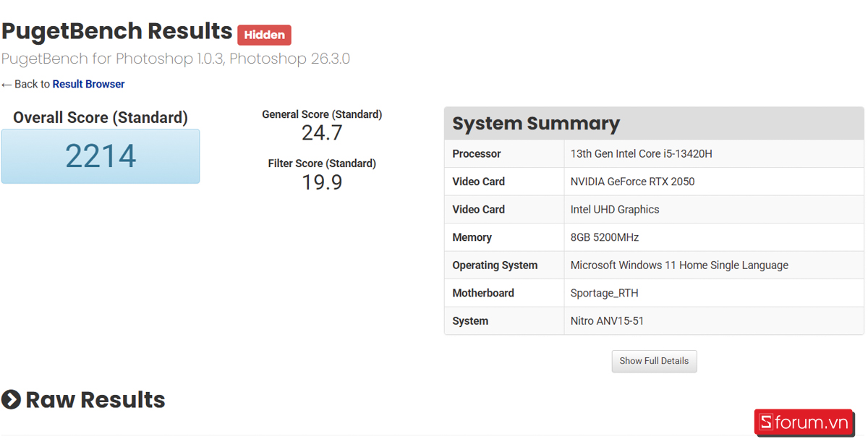Viewport: 868px width, 447px height.
Task: Click the General Score (Standard) label
Action: click(322, 114)
